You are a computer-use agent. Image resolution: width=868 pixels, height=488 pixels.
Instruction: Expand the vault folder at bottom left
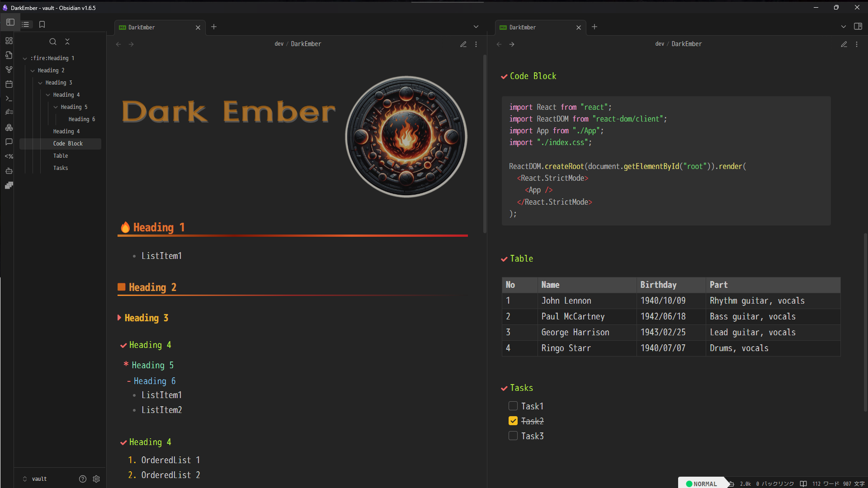[24, 479]
